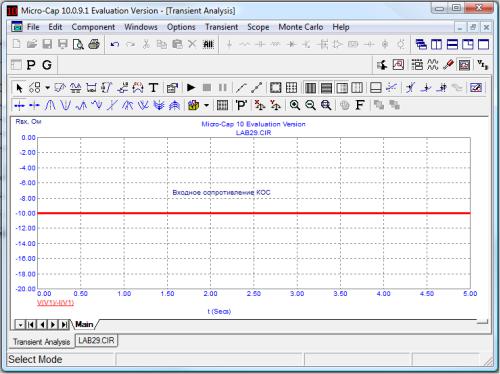This screenshot has height=374, width=500.
Task: Open the page list dropdown left of Main
Action: pyautogui.click(x=20, y=324)
